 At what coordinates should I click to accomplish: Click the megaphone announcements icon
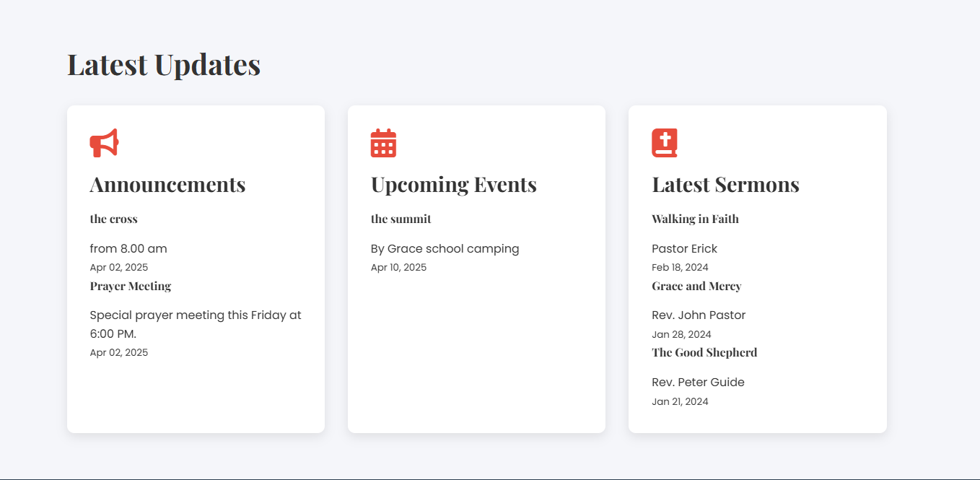point(104,143)
